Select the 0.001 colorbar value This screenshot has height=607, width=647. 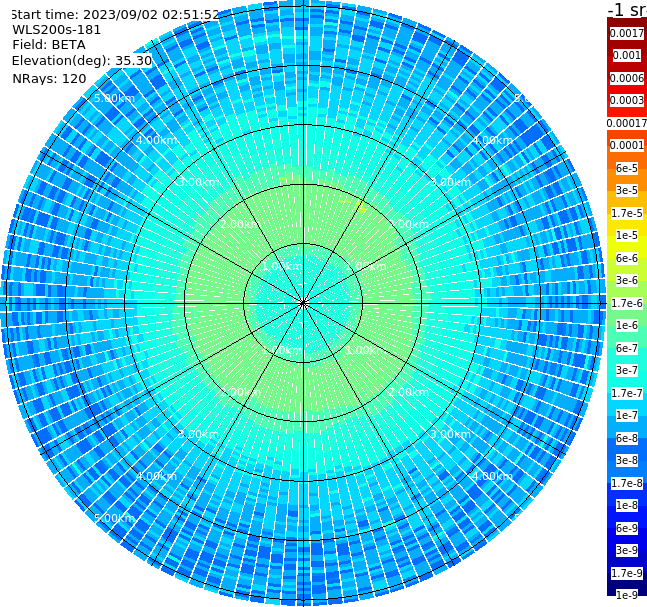(627, 55)
